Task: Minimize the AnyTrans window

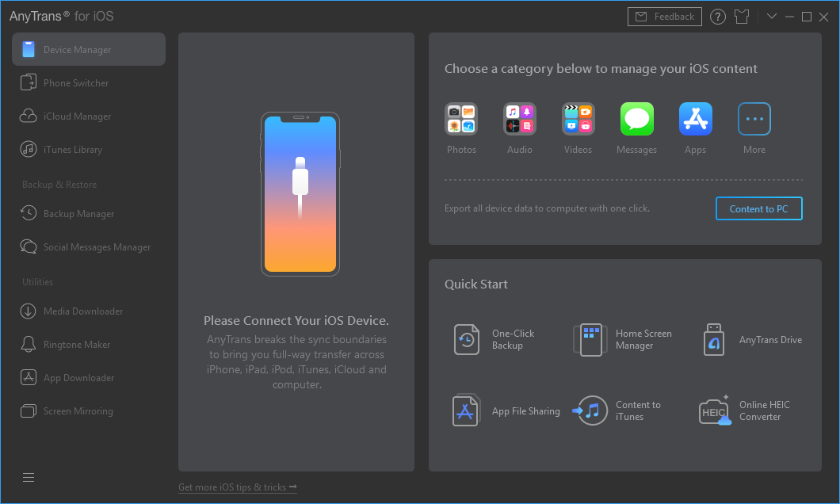Action: [x=789, y=17]
